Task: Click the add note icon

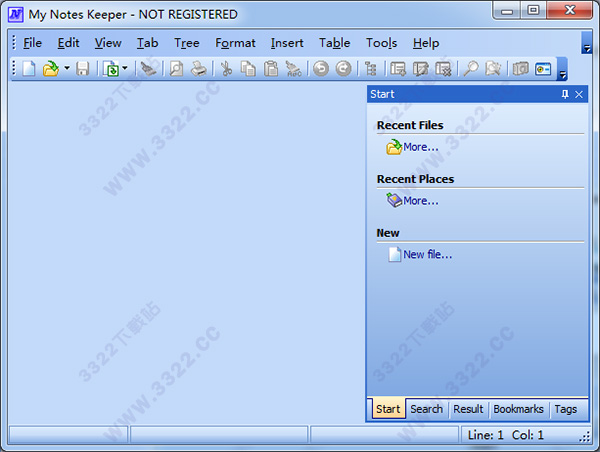Action: [x=398, y=69]
